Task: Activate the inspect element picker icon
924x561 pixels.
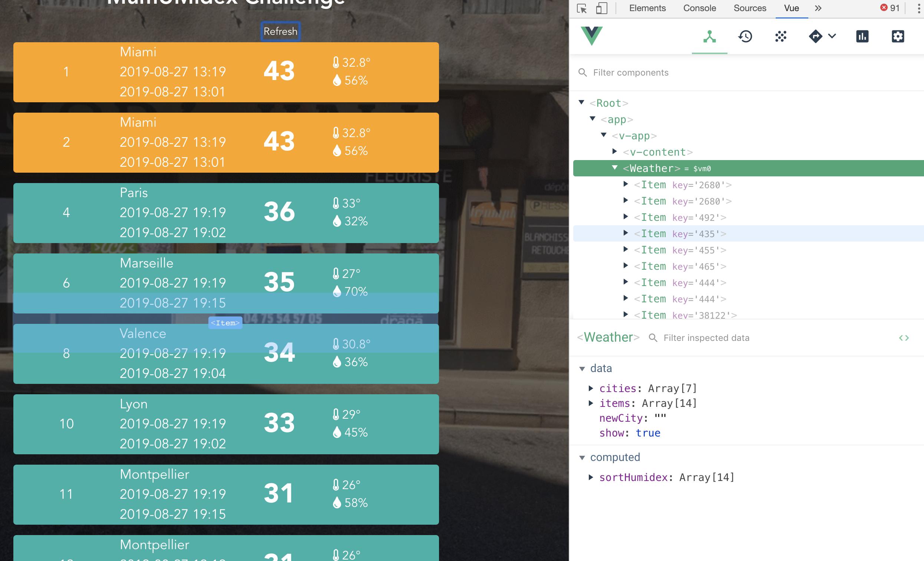Action: 582,8
